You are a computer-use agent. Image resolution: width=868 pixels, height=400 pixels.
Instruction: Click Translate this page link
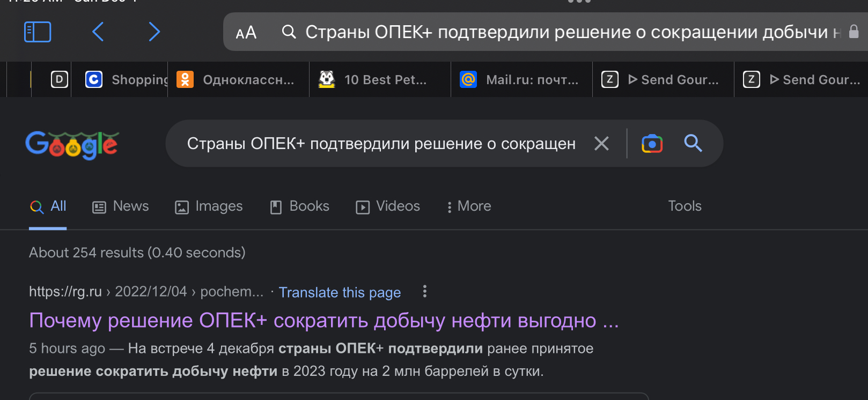[x=340, y=292]
